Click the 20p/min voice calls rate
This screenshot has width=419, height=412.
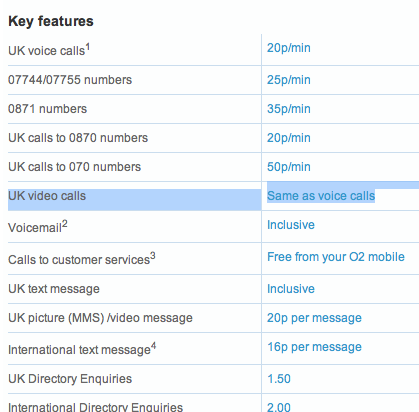tap(289, 48)
